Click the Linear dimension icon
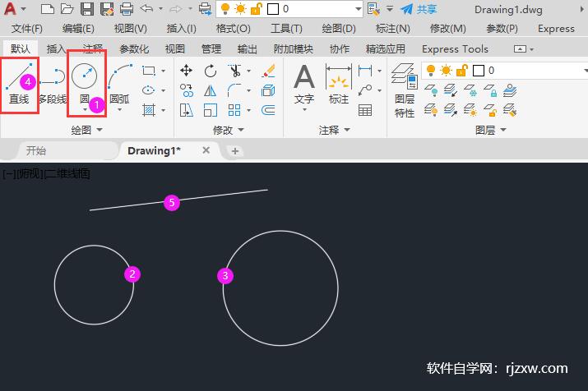This screenshot has width=588, height=391. coord(365,71)
